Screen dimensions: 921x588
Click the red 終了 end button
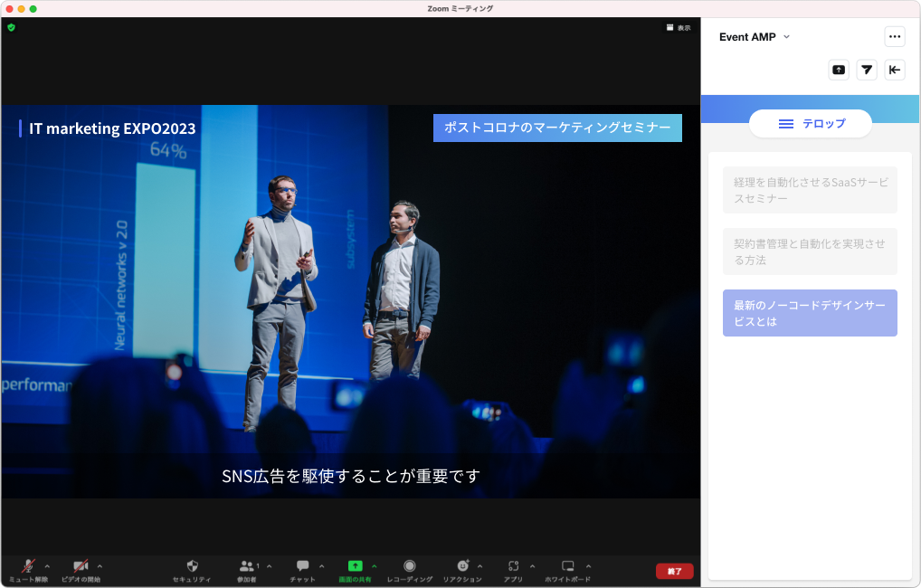674,571
